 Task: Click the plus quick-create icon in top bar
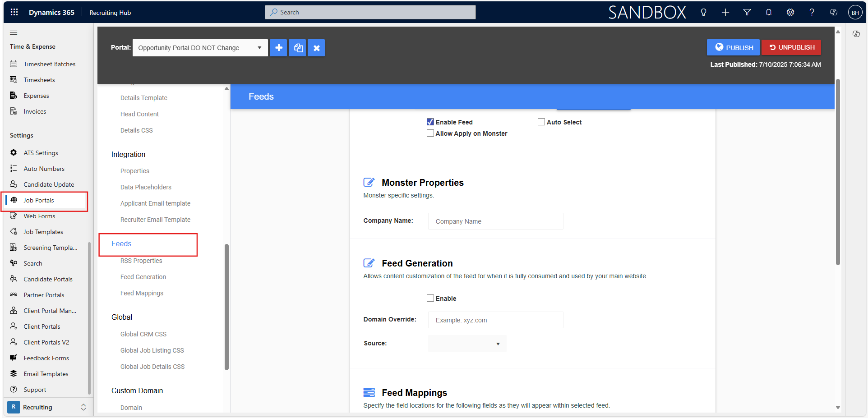(x=725, y=13)
